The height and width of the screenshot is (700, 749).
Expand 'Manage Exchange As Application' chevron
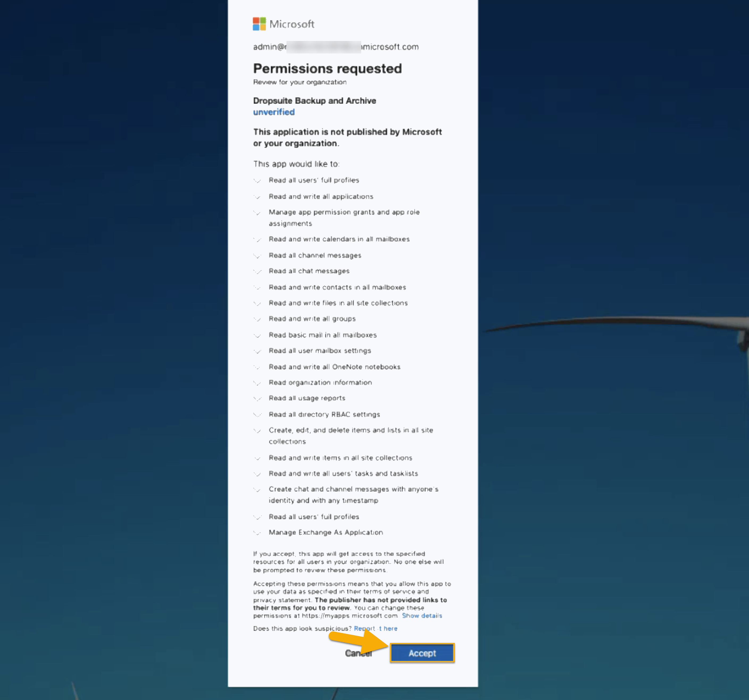click(257, 533)
